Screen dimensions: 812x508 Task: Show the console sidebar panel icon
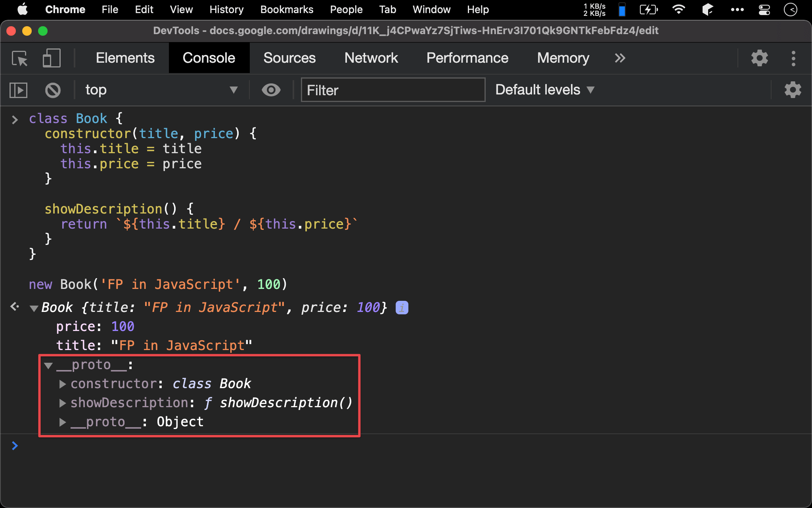[18, 90]
